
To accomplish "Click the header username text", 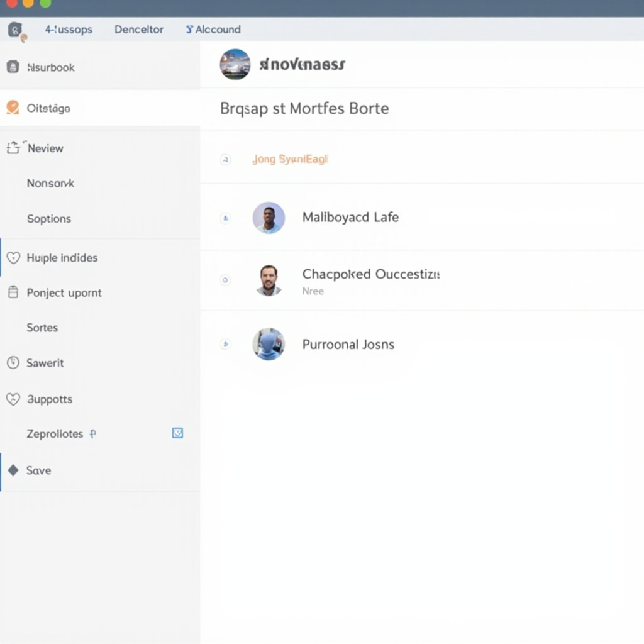I will point(303,65).
